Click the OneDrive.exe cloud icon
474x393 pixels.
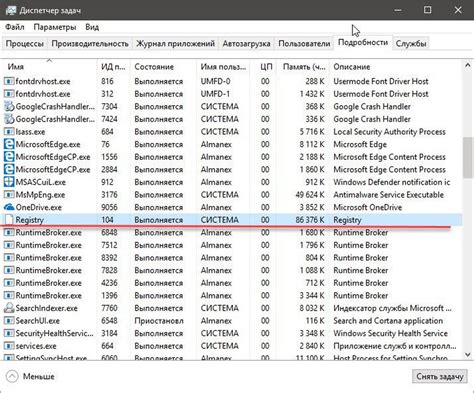9,207
